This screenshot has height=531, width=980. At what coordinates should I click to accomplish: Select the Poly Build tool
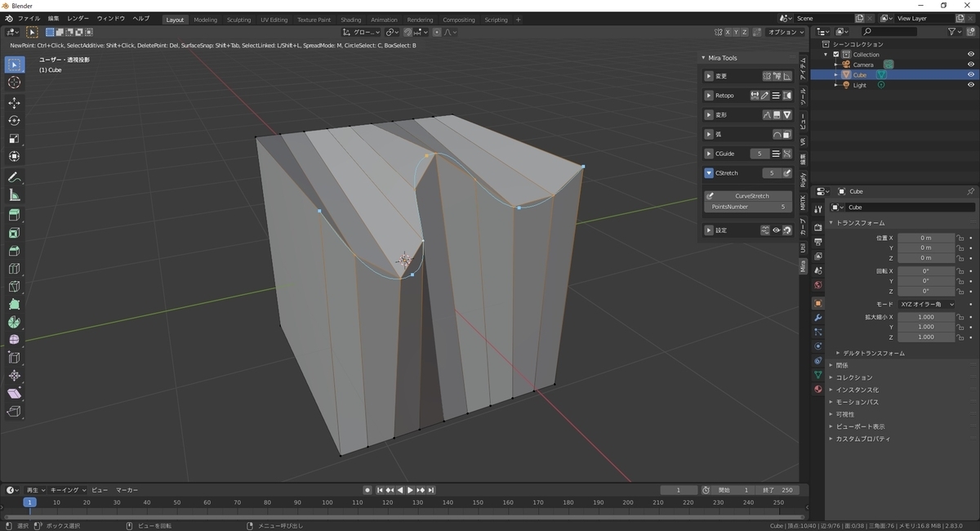coord(14,305)
